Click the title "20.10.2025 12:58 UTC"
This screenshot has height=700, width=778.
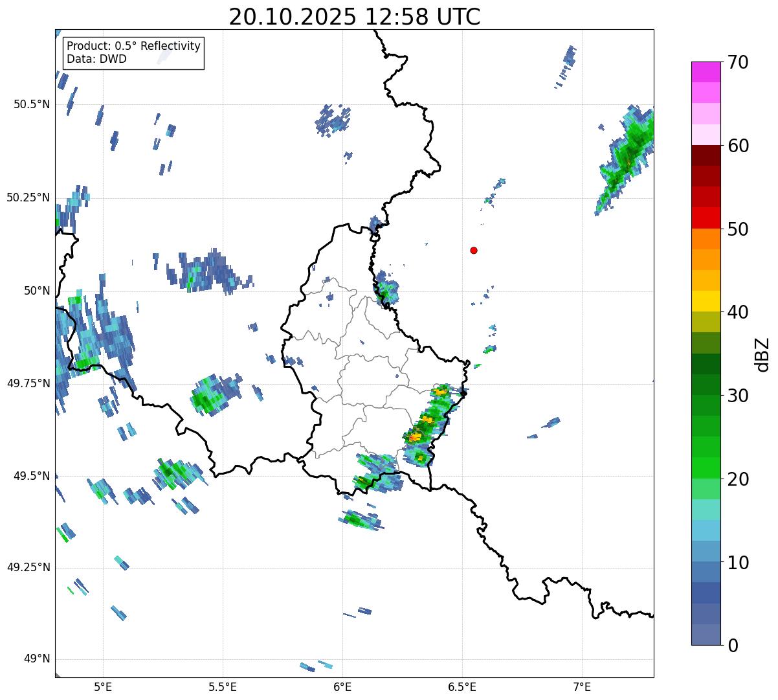point(355,17)
